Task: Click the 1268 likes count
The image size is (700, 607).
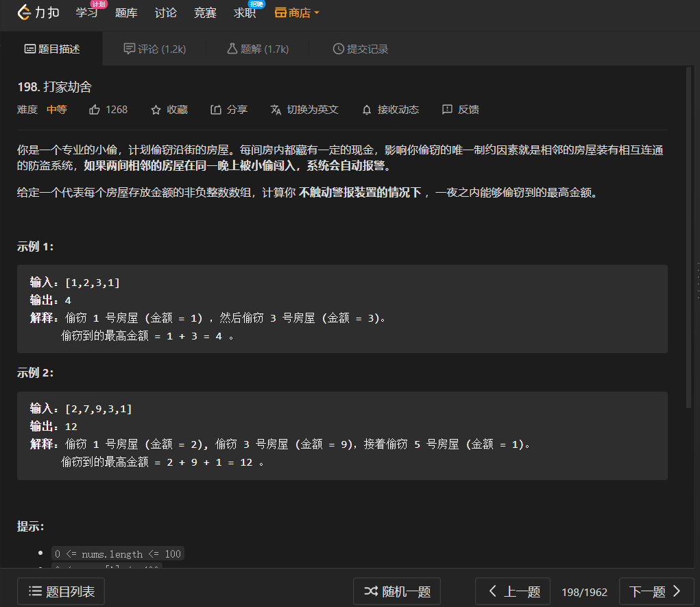Action: [117, 110]
